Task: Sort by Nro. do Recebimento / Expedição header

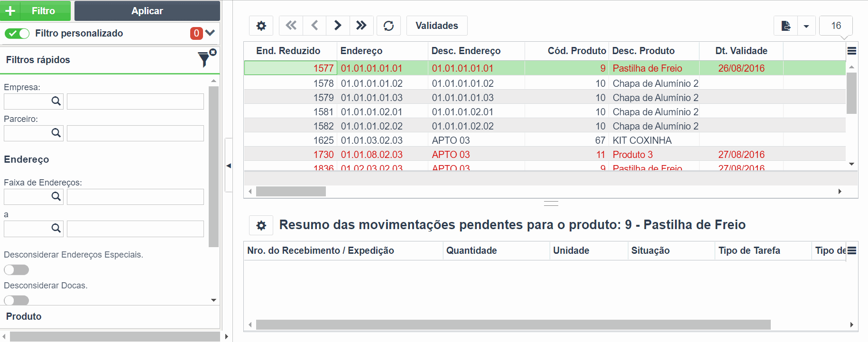Action: click(x=343, y=250)
